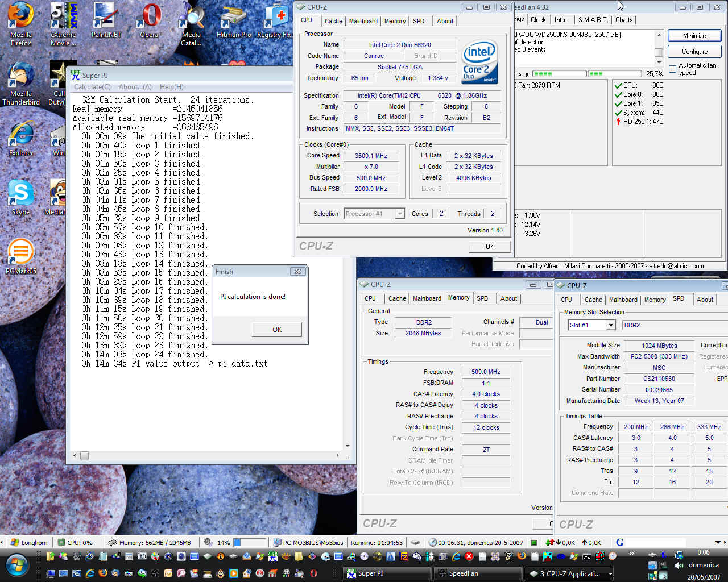The width and height of the screenshot is (728, 582).
Task: Click the Voltage 1.384 v value
Action: click(437, 78)
